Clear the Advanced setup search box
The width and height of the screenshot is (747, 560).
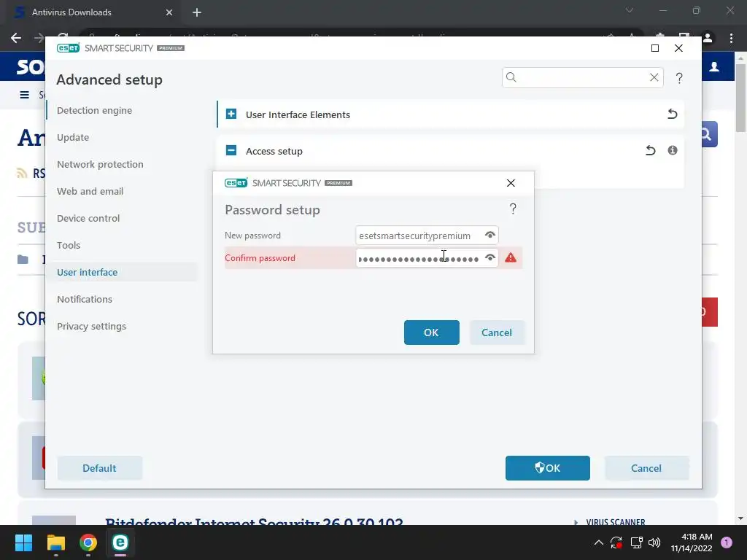click(x=654, y=77)
